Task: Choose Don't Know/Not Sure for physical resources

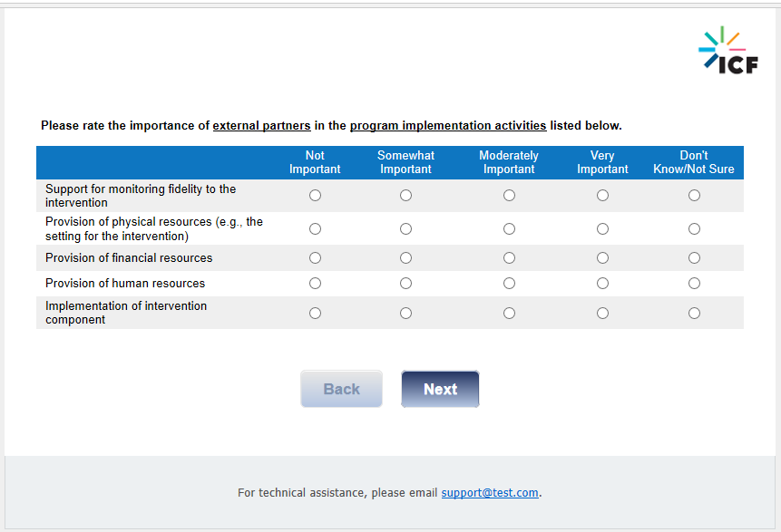Action: click(x=694, y=229)
